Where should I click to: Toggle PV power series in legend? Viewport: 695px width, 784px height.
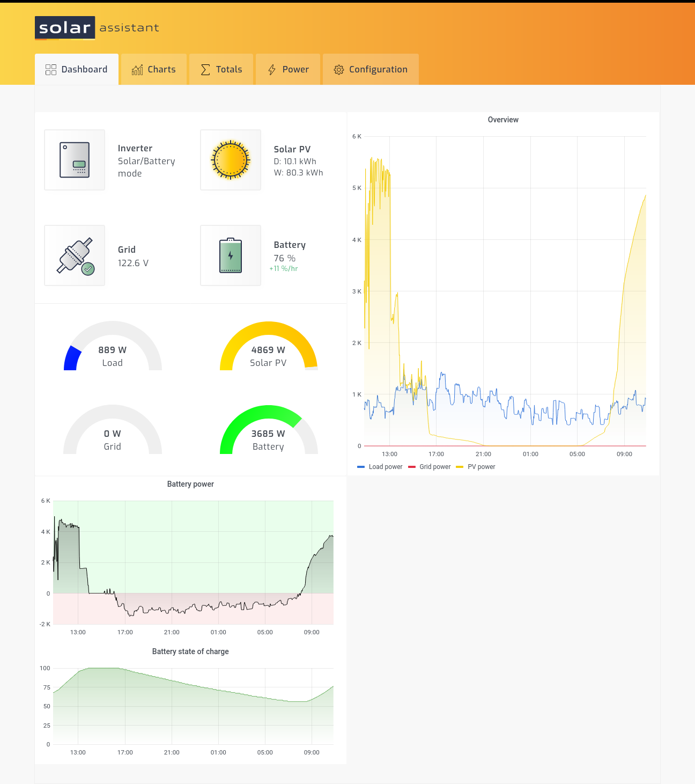(x=476, y=467)
